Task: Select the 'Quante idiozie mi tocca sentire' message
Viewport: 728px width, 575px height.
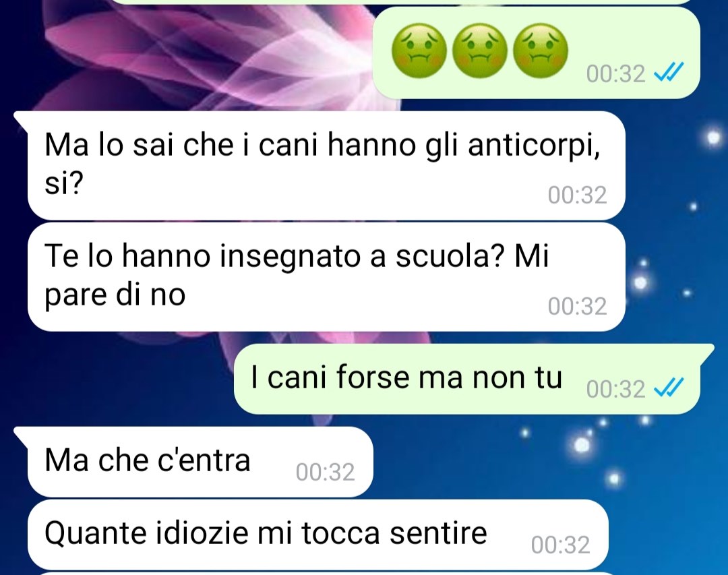Action: (x=317, y=535)
